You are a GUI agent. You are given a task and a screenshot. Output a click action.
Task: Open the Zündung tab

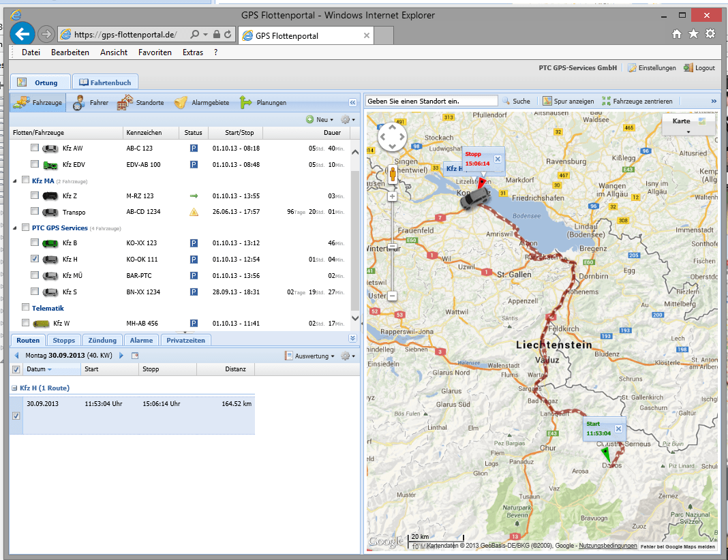pos(103,340)
